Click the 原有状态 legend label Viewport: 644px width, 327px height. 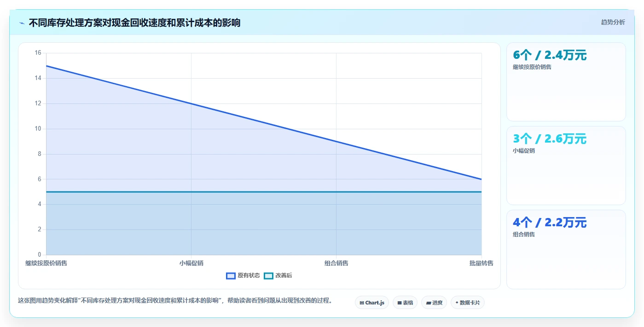click(249, 276)
